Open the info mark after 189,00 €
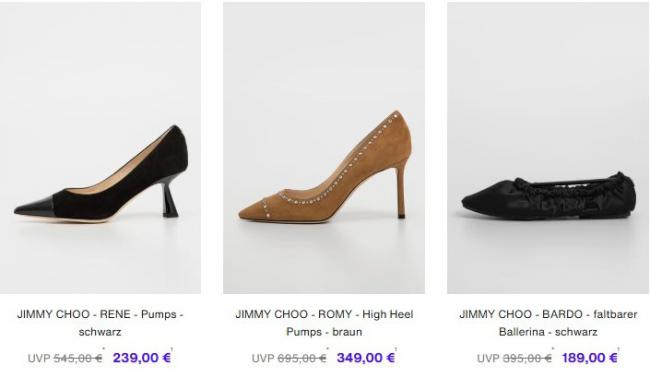 619,349
